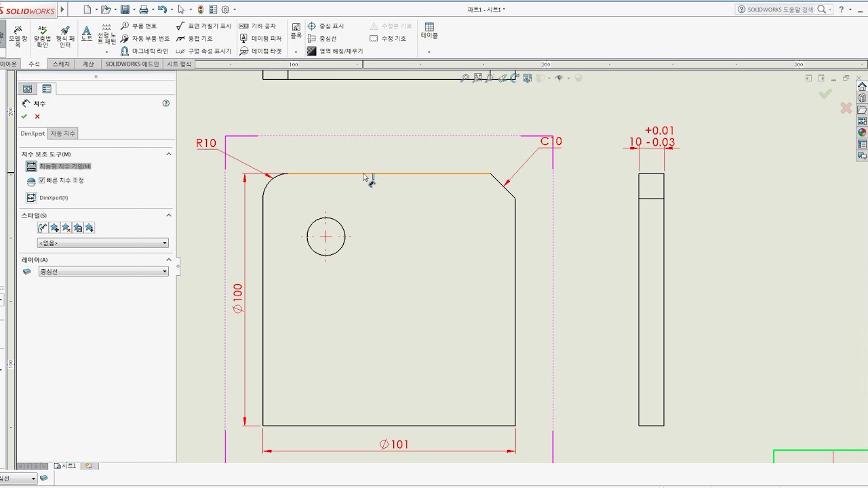868x488 pixels.
Task: Click 중심 표시 center mark tool
Action: coord(325,26)
